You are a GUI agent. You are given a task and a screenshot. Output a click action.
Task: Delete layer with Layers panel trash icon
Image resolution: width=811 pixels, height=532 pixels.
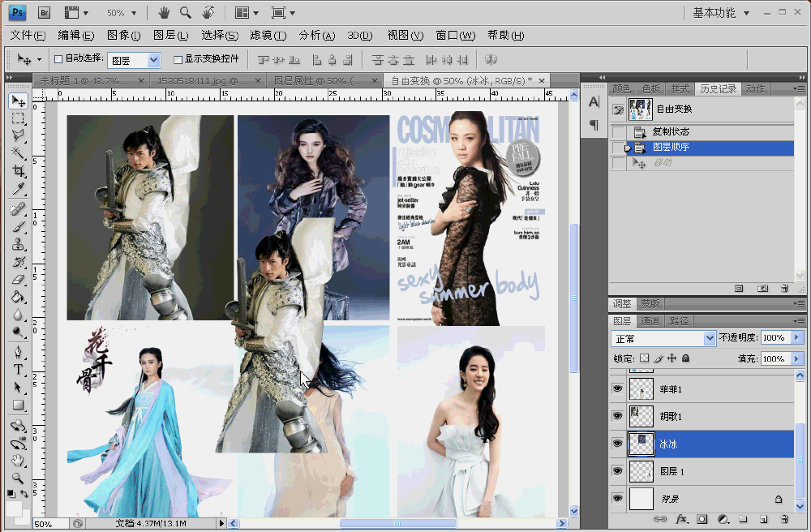(784, 519)
